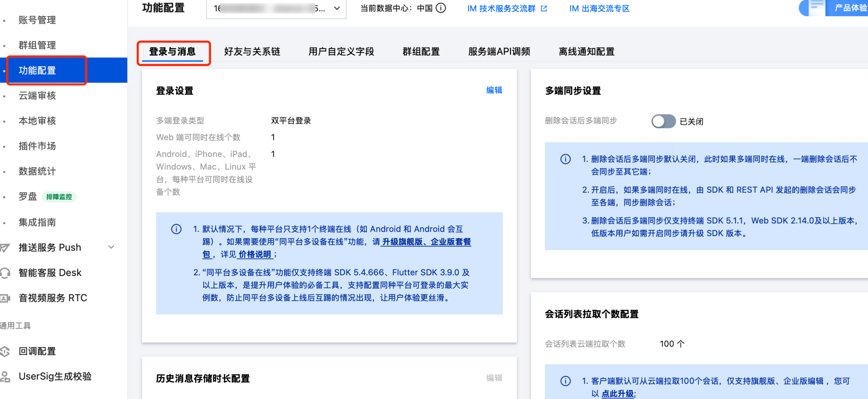Click the data center info icon
Image resolution: width=868 pixels, height=399 pixels.
440,8
